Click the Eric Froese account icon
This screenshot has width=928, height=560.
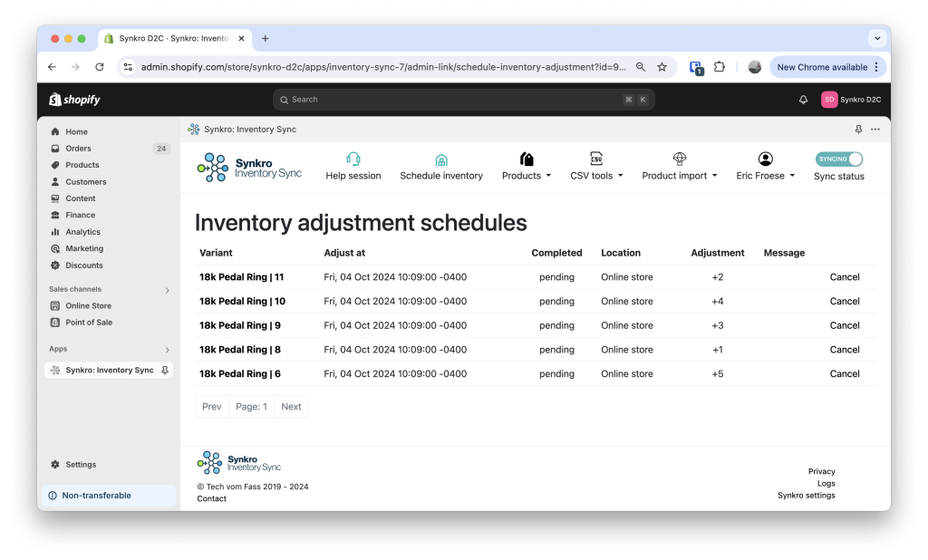click(764, 157)
